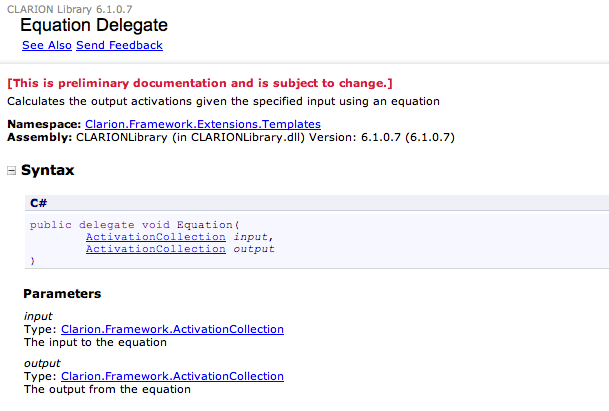Click the 'Calculates the output activations' summary text
Image resolution: width=609 pixels, height=411 pixels.
coord(223,101)
